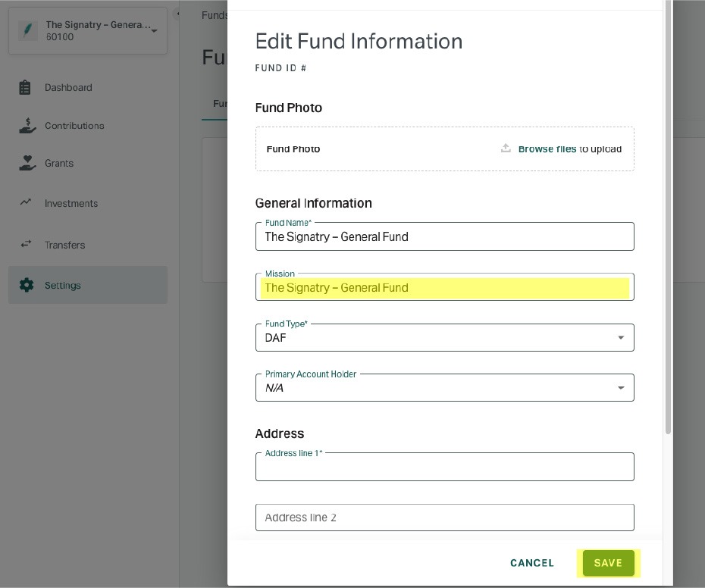
Task: Click the Transfers arrows icon
Action: click(26, 244)
